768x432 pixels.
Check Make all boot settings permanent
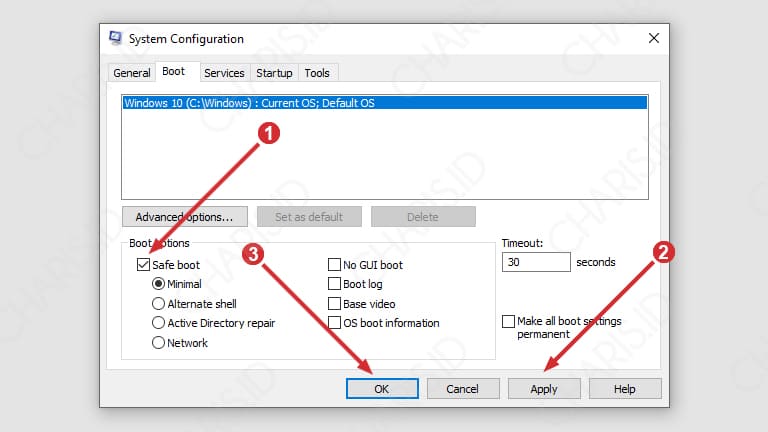tap(508, 321)
